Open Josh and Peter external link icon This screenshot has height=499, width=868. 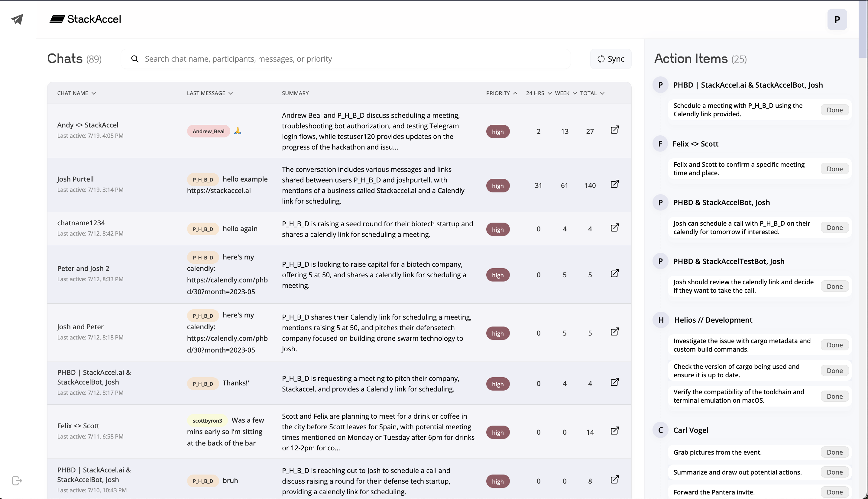[615, 332]
